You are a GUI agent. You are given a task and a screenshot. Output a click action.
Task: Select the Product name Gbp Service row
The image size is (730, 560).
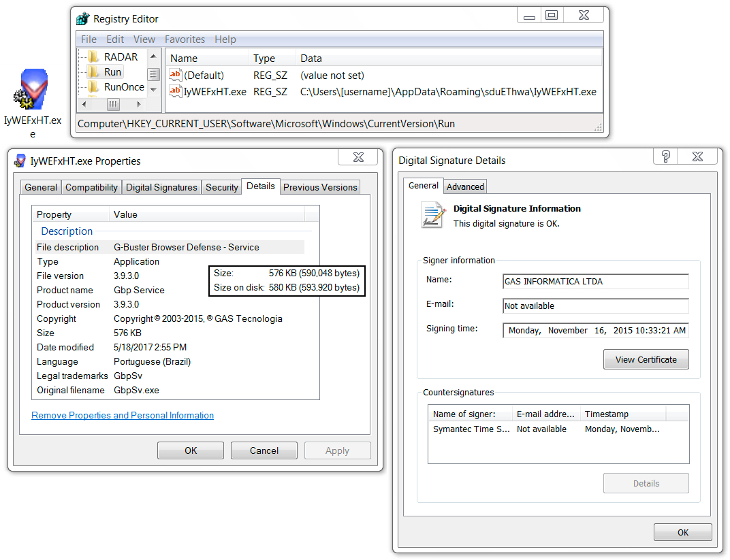coord(170,290)
